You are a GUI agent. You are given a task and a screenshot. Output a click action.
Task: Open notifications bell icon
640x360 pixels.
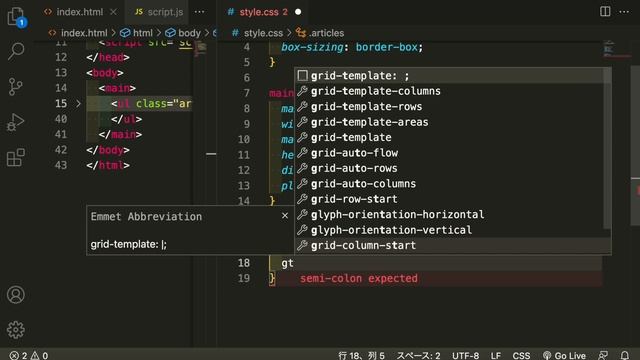[x=624, y=355]
